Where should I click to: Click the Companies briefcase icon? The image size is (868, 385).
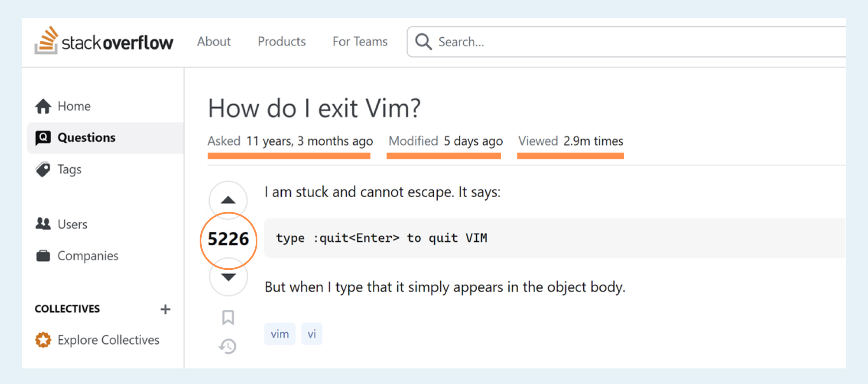tap(43, 256)
